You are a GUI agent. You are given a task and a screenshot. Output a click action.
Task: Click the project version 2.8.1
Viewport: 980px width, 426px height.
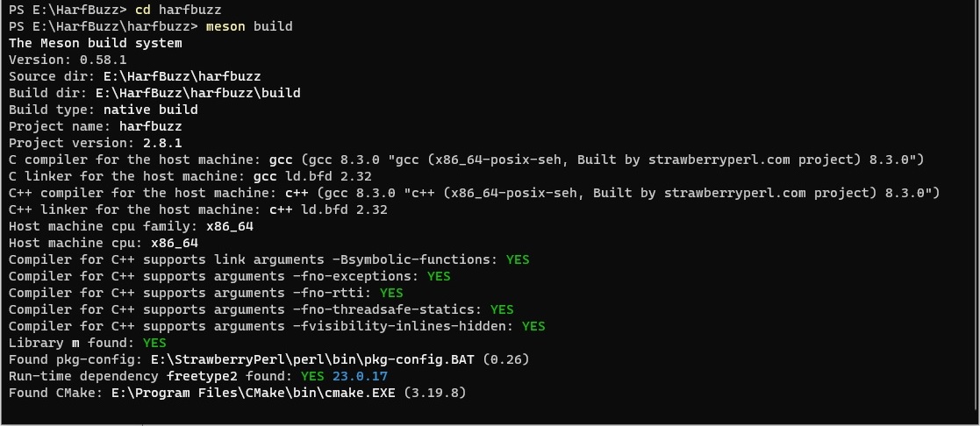162,143
